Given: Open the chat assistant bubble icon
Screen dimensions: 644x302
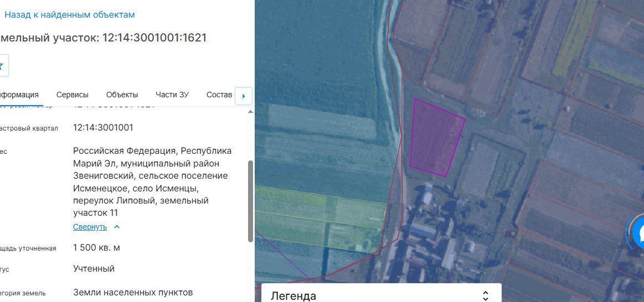Looking at the screenshot, I should [x=638, y=233].
